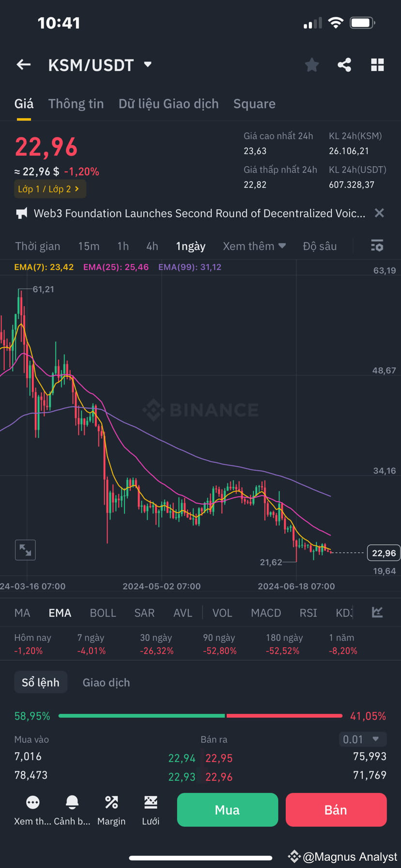
Task: Tap the 22,96 current price tag
Action: click(x=384, y=553)
